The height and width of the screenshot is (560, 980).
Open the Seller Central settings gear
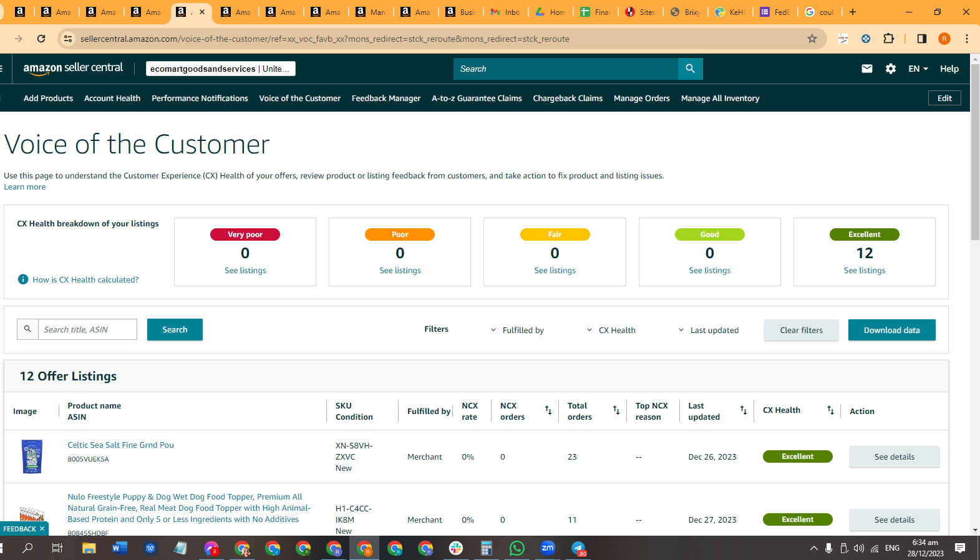pyautogui.click(x=891, y=69)
